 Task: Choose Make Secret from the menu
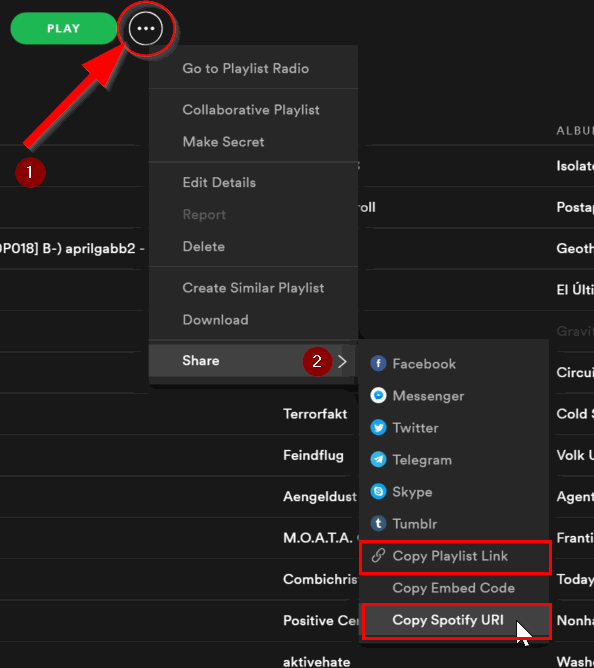point(223,142)
